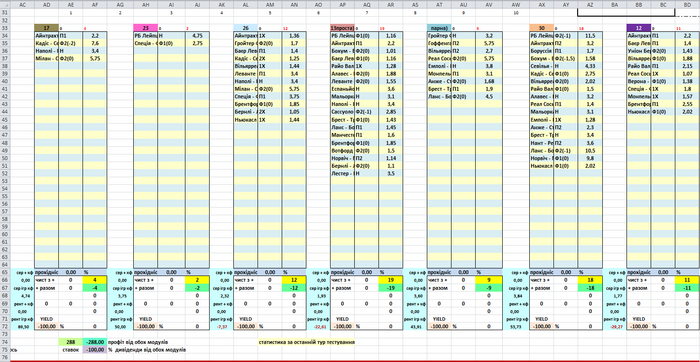This screenshot has height=362, width=700.
Task: Click the "Нант - Ре" match cell
Action: pyautogui.click(x=542, y=142)
